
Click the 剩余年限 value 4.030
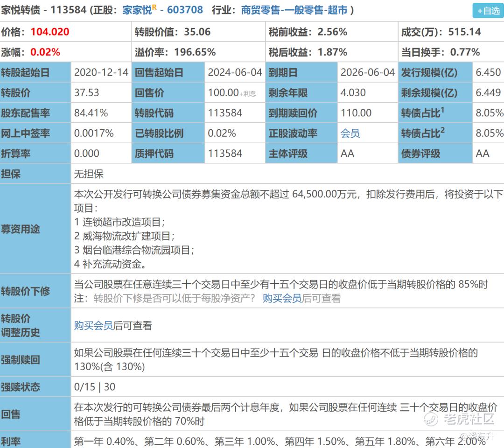pyautogui.click(x=353, y=92)
